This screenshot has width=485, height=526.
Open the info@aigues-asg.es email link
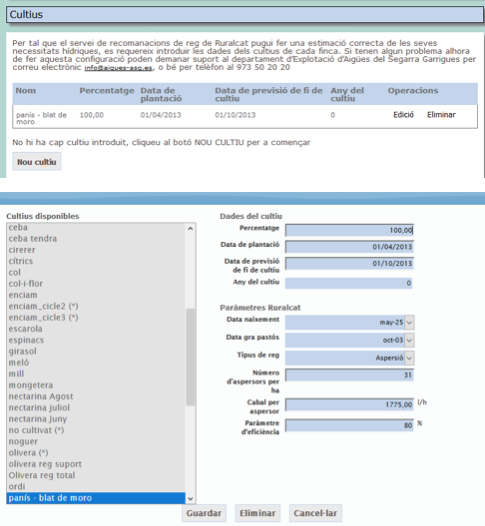(x=118, y=68)
